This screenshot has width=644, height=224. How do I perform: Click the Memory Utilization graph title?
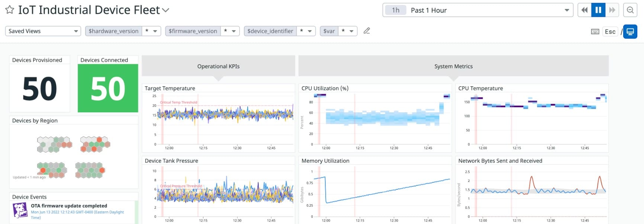[x=325, y=161]
